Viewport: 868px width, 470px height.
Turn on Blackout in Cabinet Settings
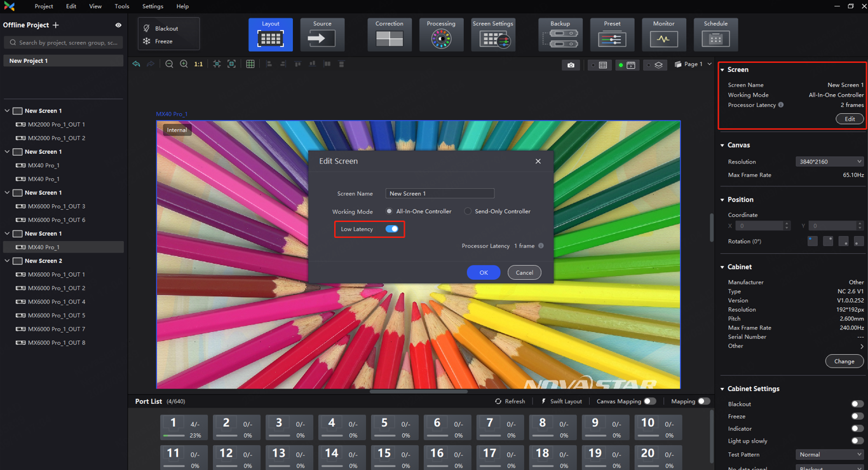(x=857, y=404)
